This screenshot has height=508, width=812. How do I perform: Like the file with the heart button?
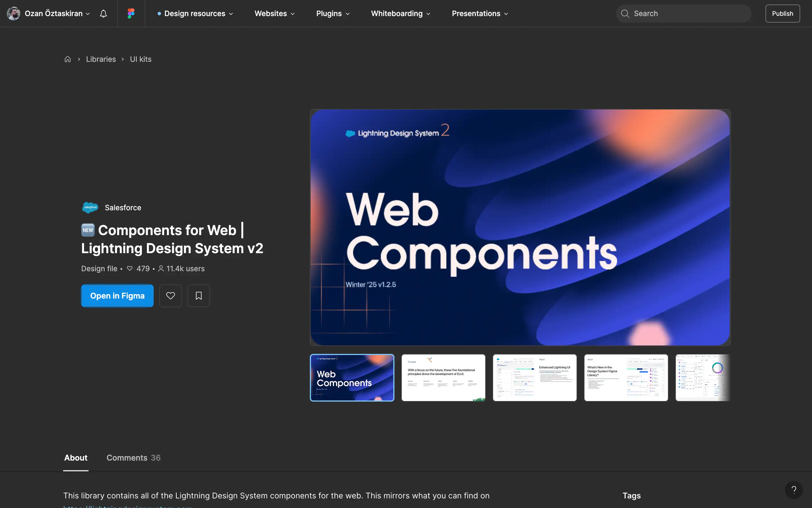click(171, 296)
